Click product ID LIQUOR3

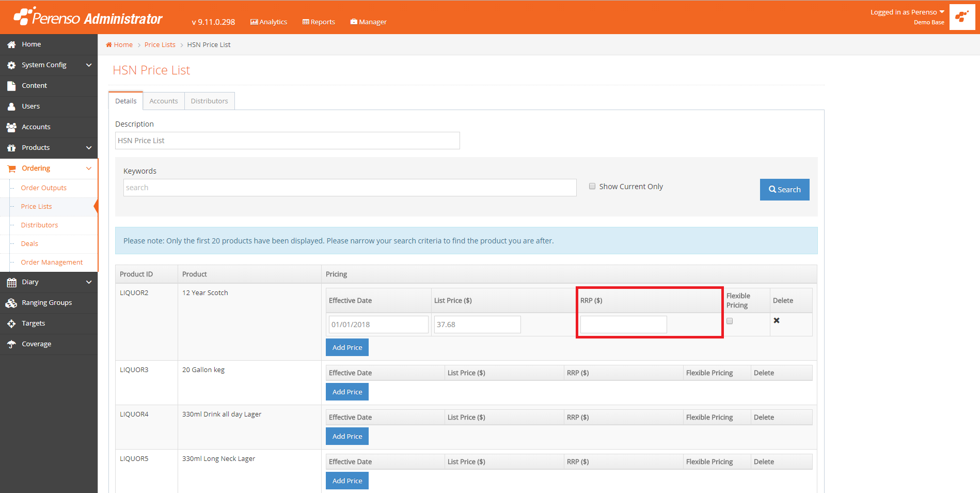click(x=134, y=370)
